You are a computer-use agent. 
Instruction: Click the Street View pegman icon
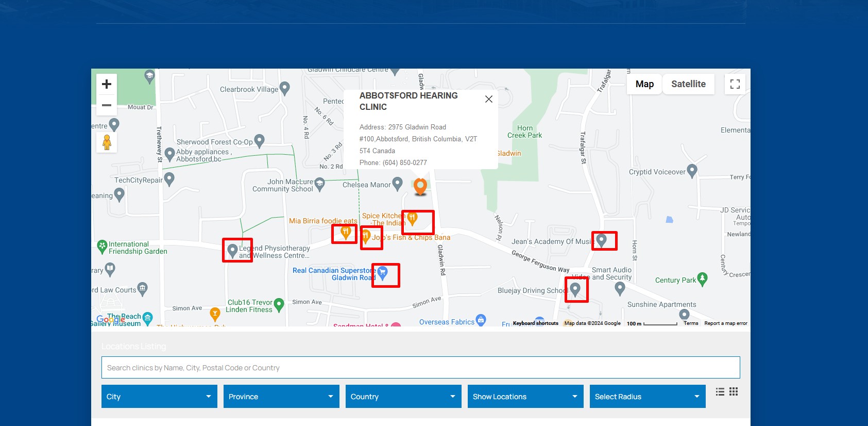[107, 142]
